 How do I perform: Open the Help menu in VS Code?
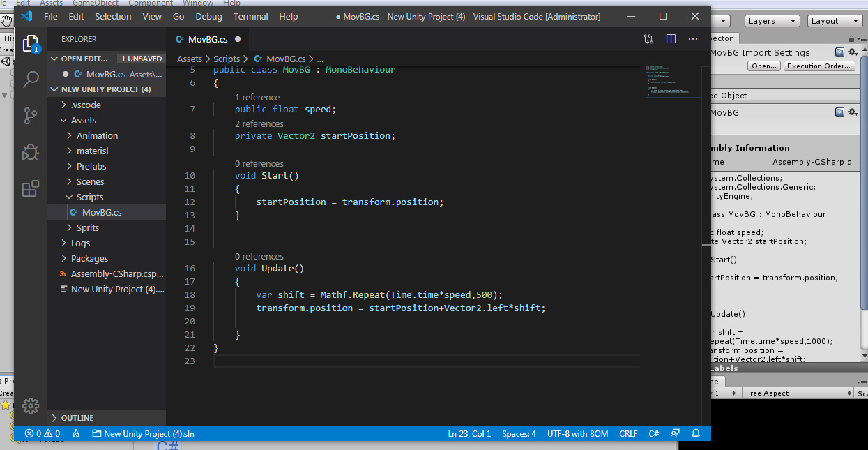coord(289,16)
